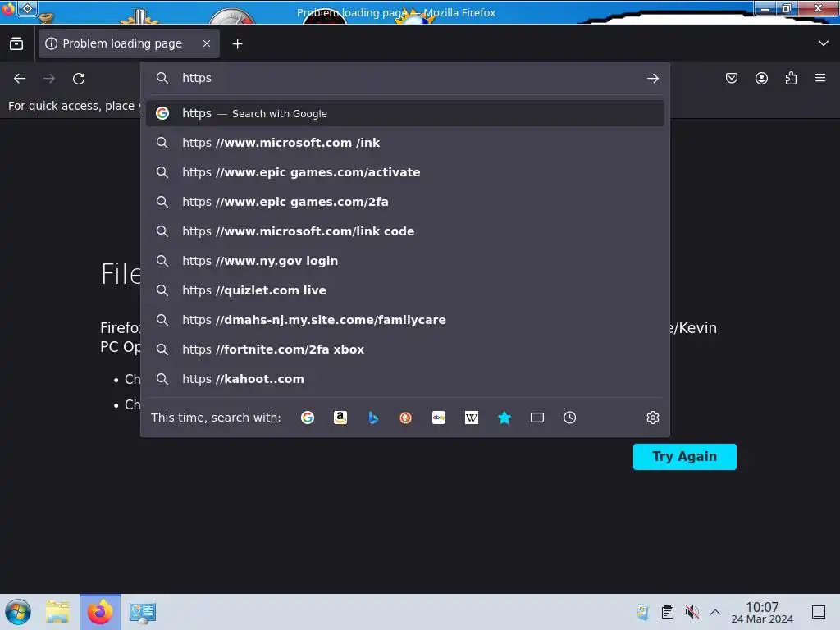Search this time with Bing icon
This screenshot has width=840, height=630.
pos(373,418)
